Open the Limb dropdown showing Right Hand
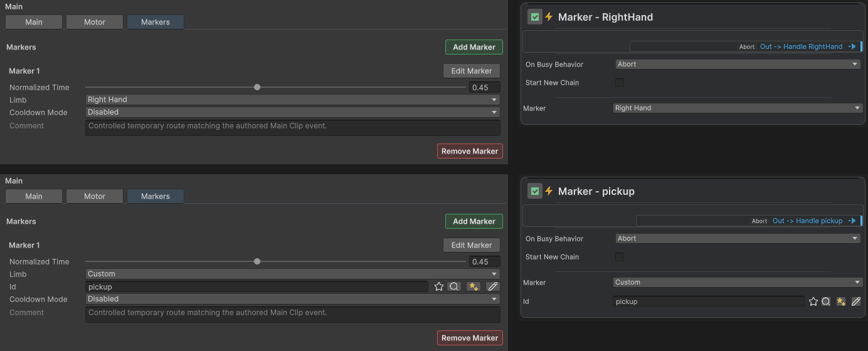This screenshot has height=351, width=868. (x=292, y=100)
